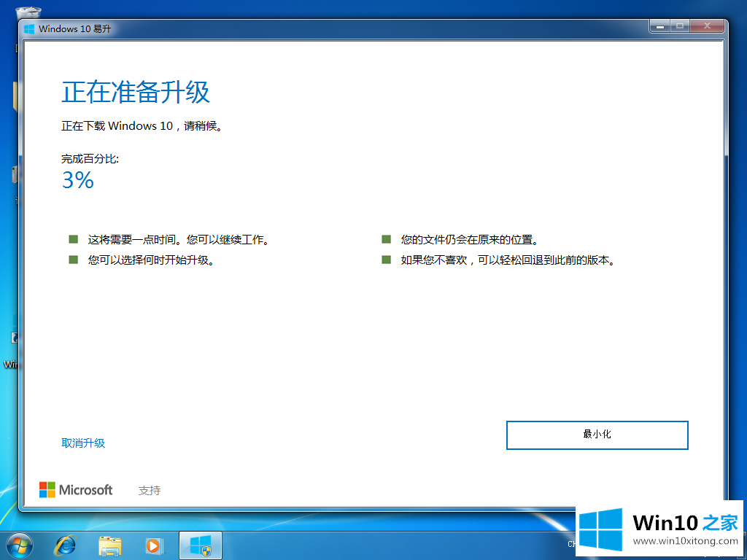Click the 最小化 button
This screenshot has width=747, height=560.
pos(597,435)
